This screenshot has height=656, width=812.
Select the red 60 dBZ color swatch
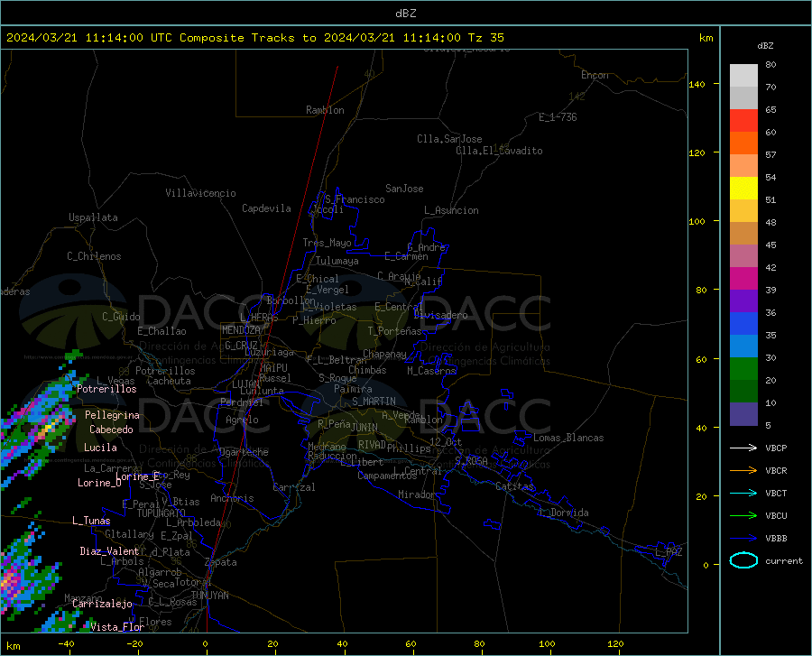[743, 121]
